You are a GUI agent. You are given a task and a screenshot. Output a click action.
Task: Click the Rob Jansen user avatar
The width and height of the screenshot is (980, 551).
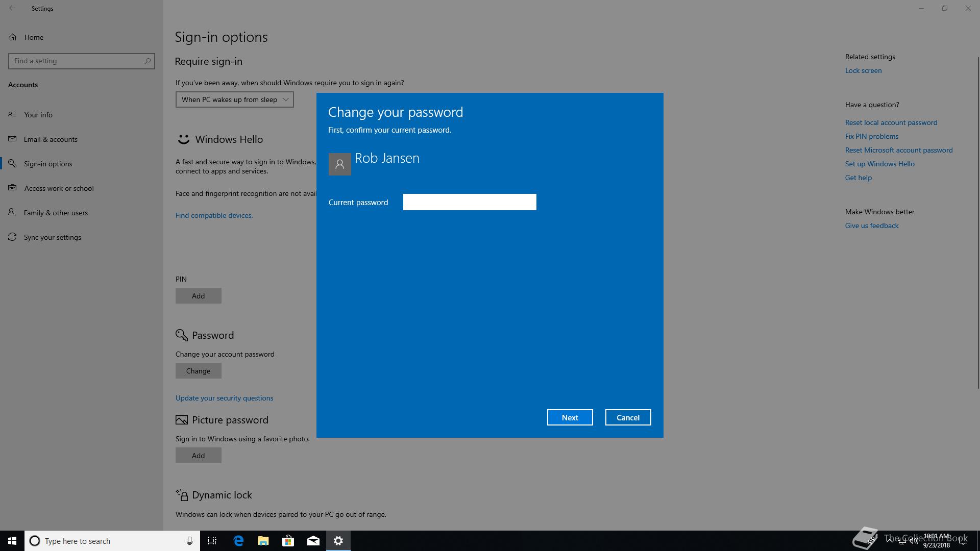click(339, 164)
